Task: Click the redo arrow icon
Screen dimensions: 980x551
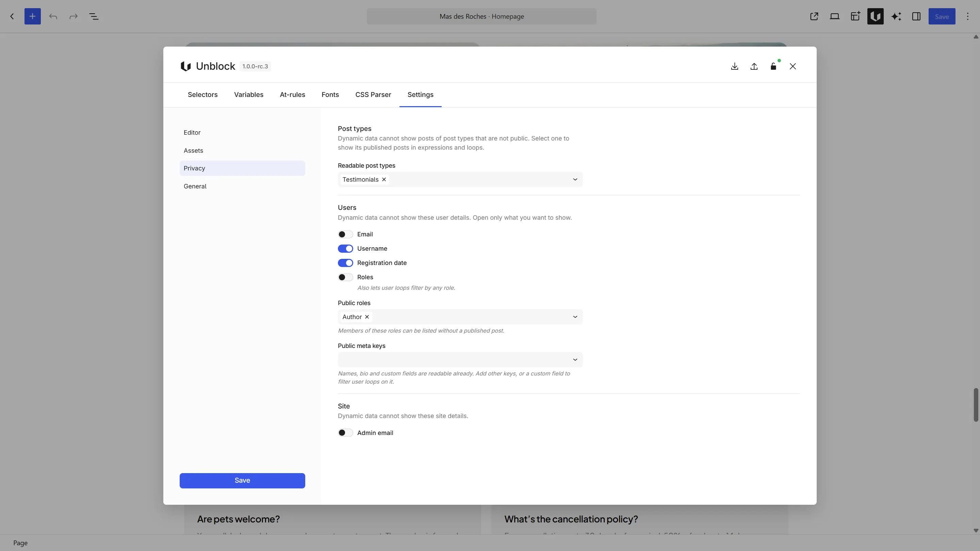Action: coord(73,16)
